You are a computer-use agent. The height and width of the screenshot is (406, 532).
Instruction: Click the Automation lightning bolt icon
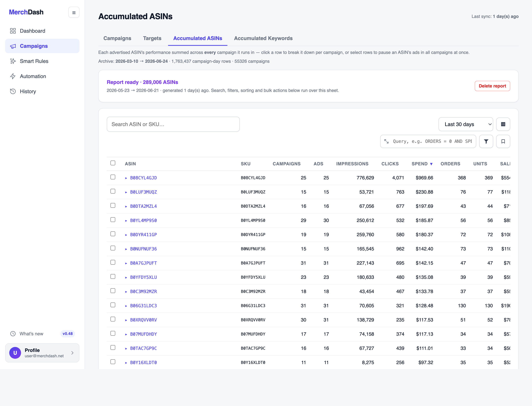click(x=13, y=76)
